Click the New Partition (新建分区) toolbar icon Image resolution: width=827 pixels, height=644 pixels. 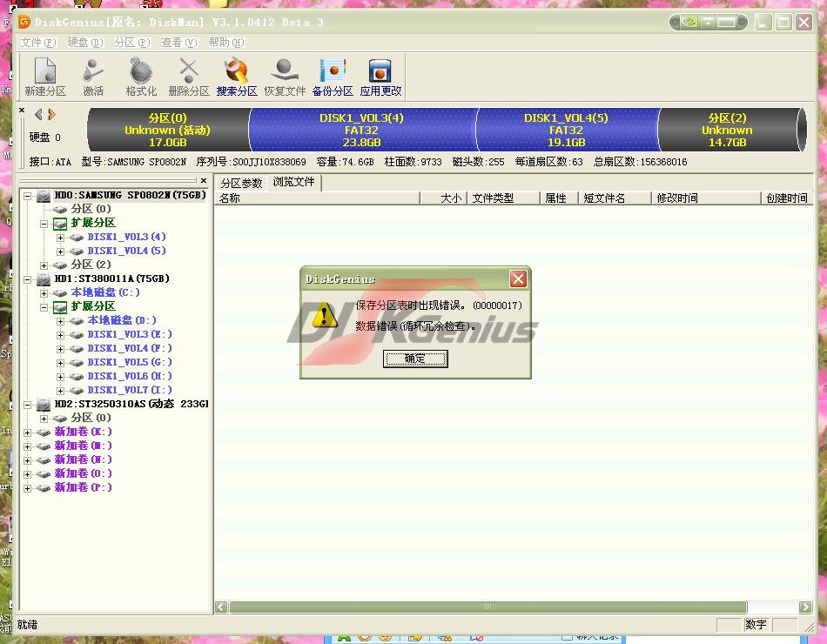click(x=45, y=77)
